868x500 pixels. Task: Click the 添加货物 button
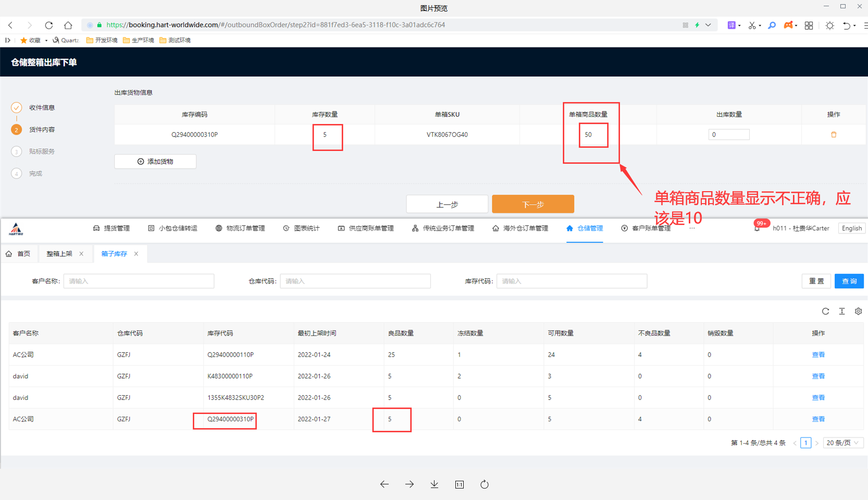(x=155, y=161)
